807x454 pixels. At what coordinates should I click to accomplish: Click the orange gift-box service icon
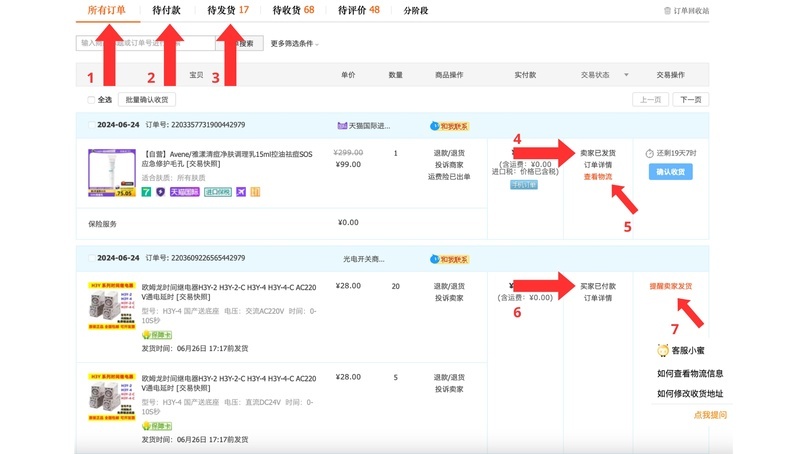(255, 192)
